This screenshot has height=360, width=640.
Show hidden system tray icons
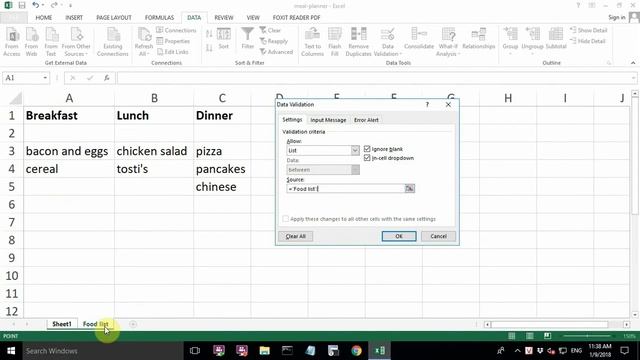pyautogui.click(x=518, y=351)
